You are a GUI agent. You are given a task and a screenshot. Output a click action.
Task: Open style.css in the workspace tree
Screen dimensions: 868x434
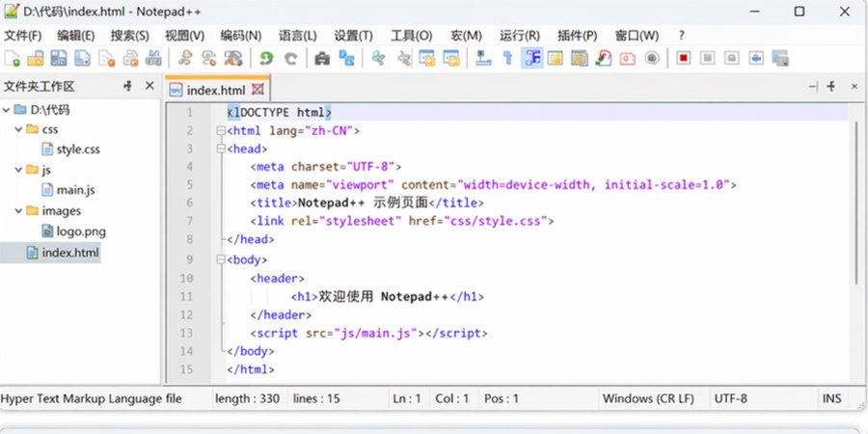(70, 149)
